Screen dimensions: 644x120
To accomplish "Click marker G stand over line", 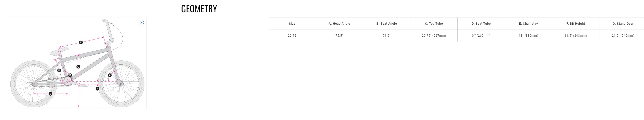I will (x=78, y=67).
